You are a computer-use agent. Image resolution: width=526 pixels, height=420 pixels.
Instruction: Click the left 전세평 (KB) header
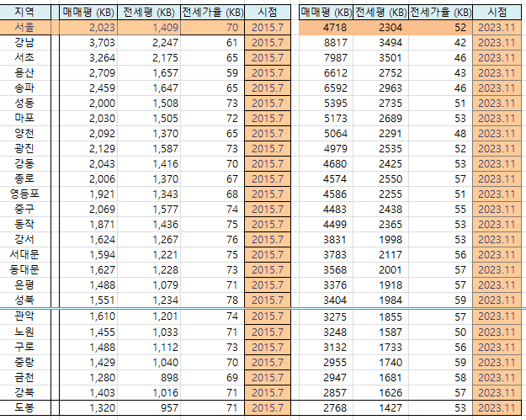tap(149, 13)
